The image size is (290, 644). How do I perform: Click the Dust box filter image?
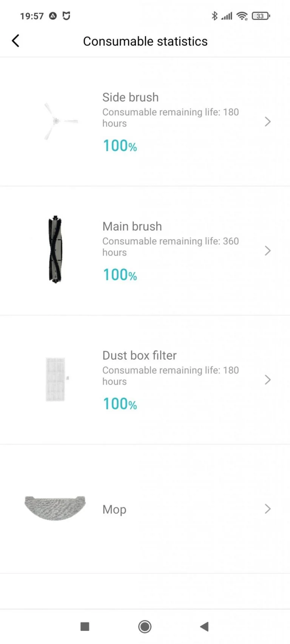pos(56,379)
